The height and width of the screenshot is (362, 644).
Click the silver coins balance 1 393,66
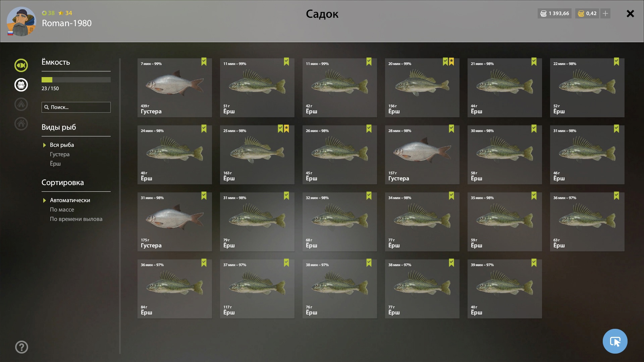click(555, 13)
